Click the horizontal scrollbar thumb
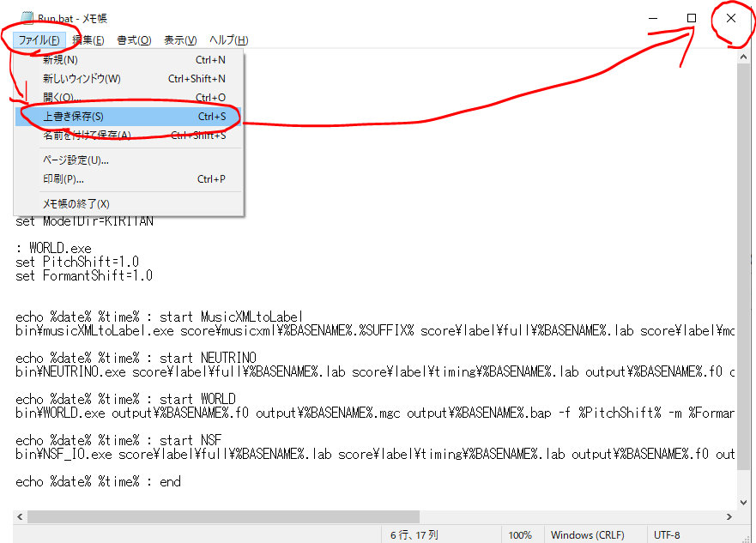This screenshot has width=756, height=543. coord(223,516)
